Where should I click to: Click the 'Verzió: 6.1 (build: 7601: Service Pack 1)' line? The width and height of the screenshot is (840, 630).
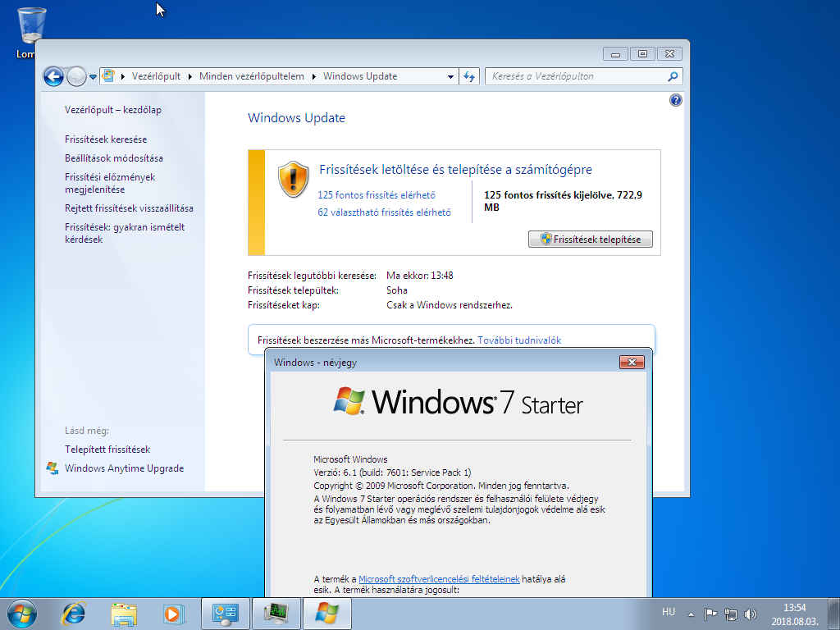[x=392, y=472]
